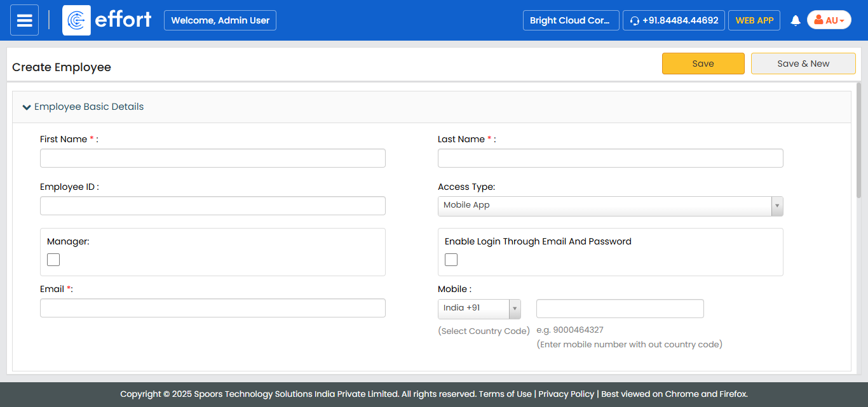
Task: Click the support phone number with headset icon
Action: tap(674, 20)
